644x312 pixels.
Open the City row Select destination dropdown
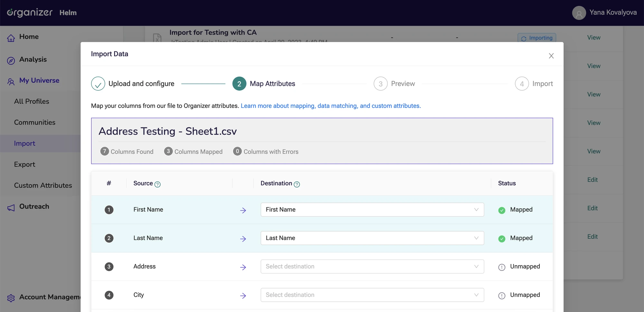[372, 295]
